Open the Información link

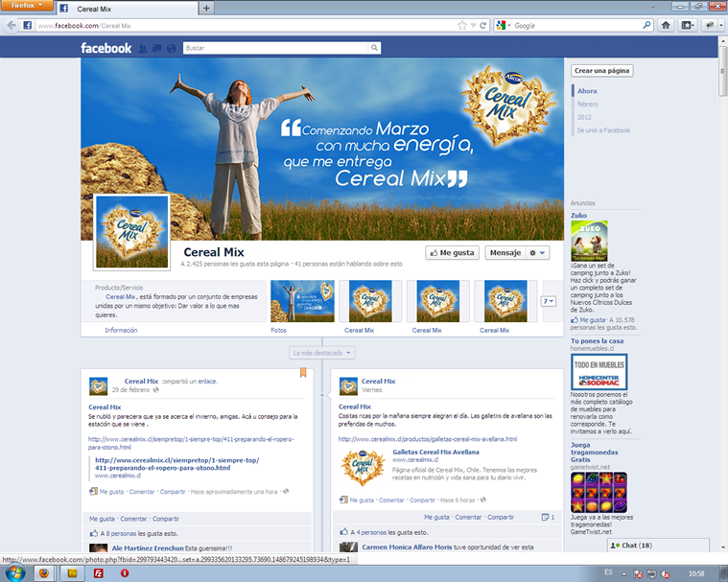[121, 331]
